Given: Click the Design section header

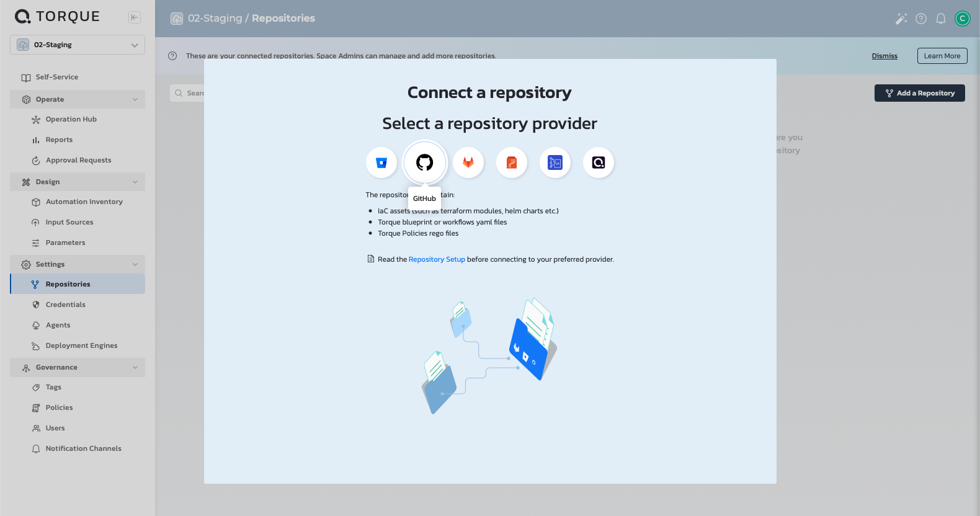Looking at the screenshot, I should click(x=78, y=182).
